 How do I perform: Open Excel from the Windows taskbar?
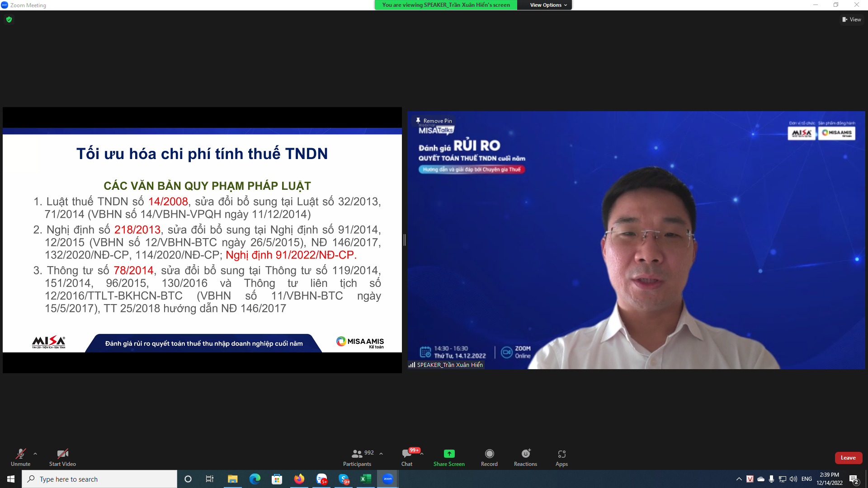[x=366, y=479]
